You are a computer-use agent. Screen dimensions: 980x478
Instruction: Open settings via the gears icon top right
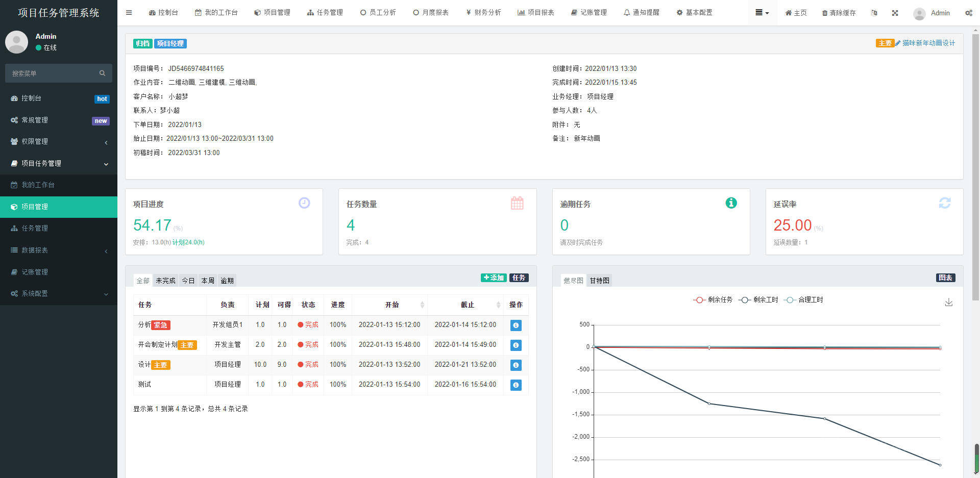pos(969,12)
